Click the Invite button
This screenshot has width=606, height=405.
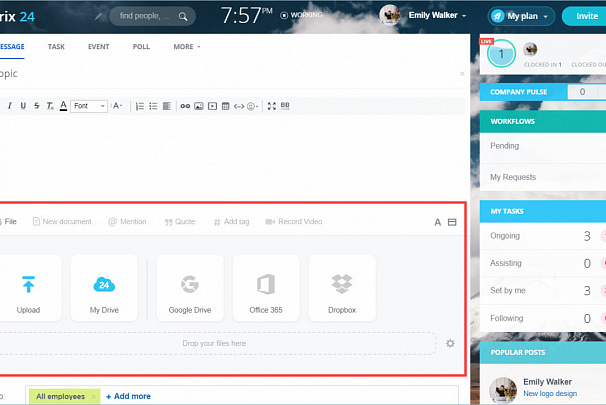[586, 16]
